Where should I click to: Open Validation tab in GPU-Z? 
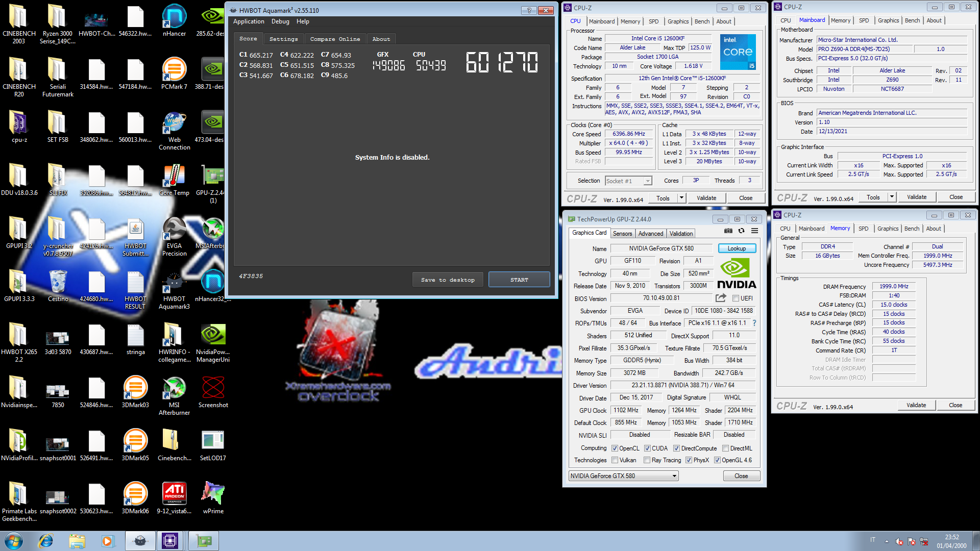click(681, 234)
